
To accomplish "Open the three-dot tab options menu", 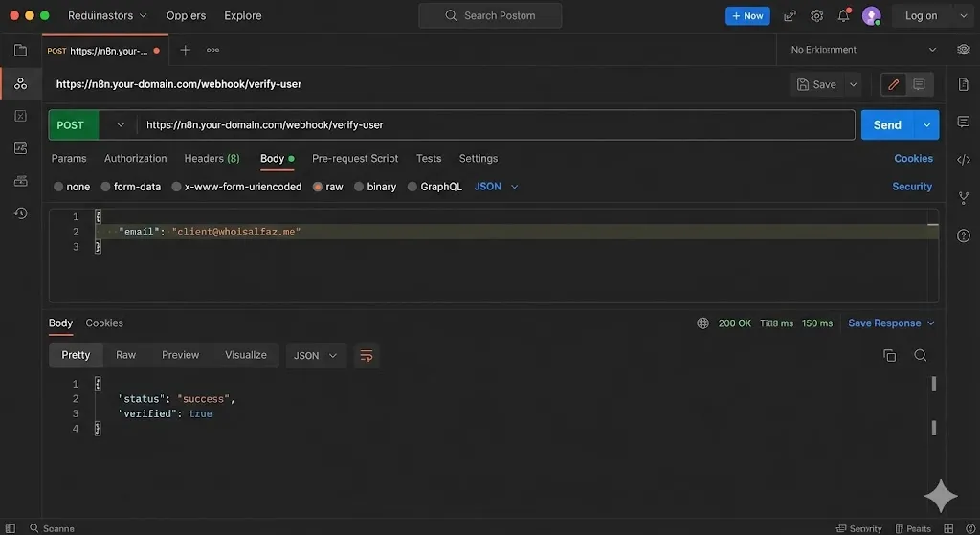I will 212,50.
